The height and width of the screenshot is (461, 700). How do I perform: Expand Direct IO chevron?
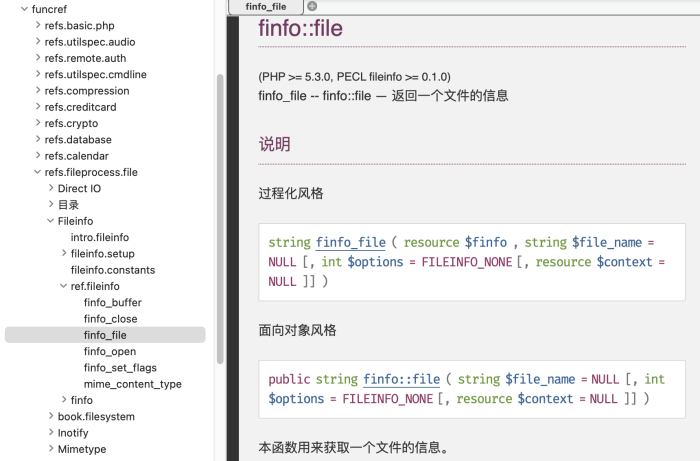point(51,188)
